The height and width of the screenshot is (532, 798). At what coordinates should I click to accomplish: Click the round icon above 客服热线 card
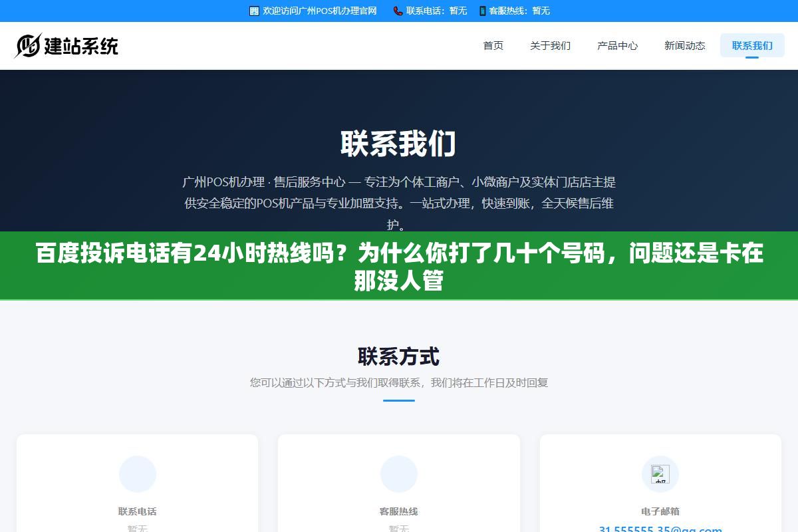[399, 474]
